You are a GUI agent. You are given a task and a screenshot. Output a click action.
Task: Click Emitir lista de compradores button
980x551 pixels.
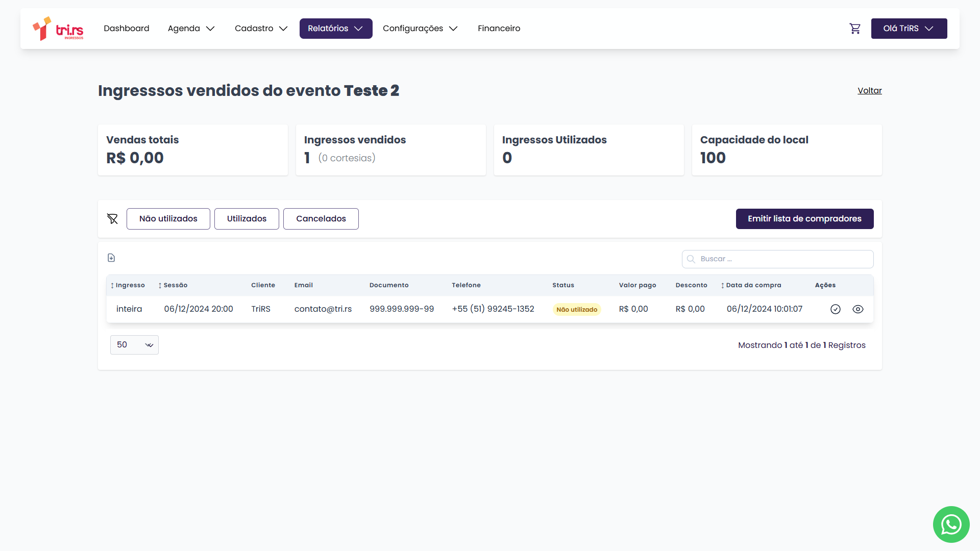[804, 219]
